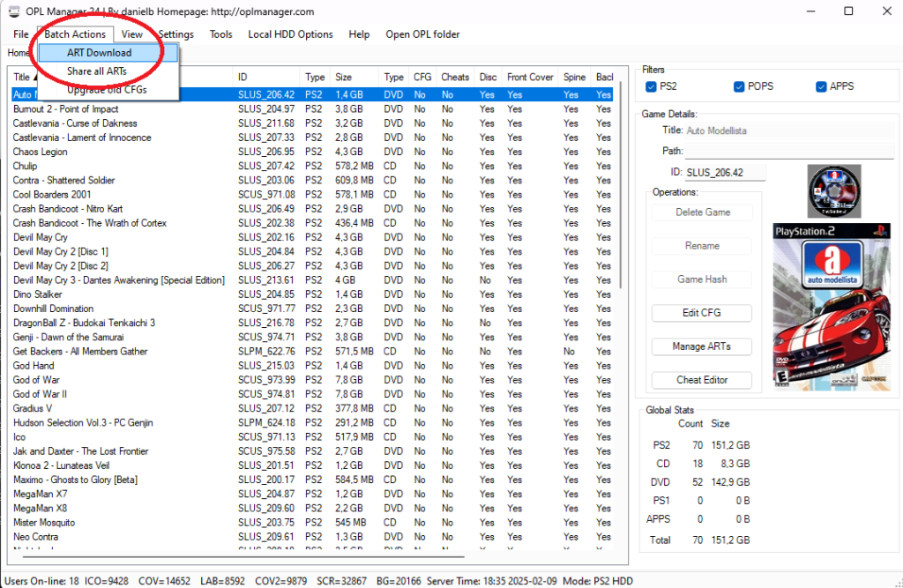Select Share all ARTs option
The image size is (903, 588).
click(99, 71)
